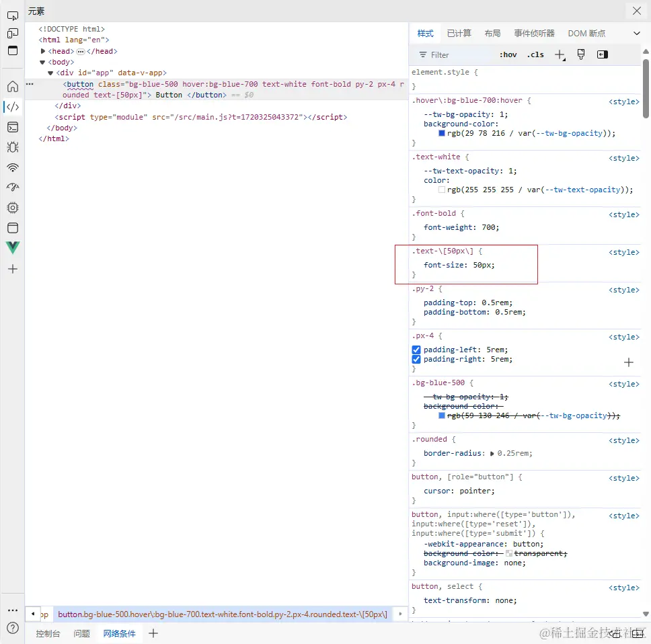The height and width of the screenshot is (644, 651).
Task: Switch to the 样式 tab
Action: (425, 33)
